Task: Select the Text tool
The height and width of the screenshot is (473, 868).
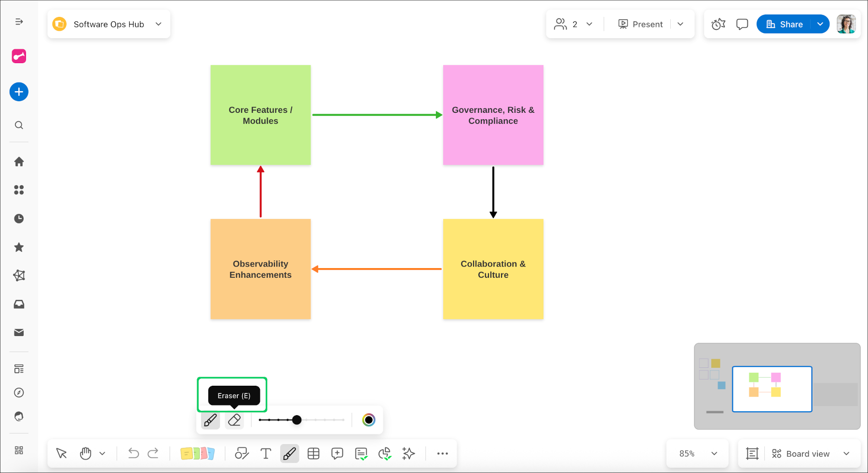Action: pyautogui.click(x=266, y=454)
